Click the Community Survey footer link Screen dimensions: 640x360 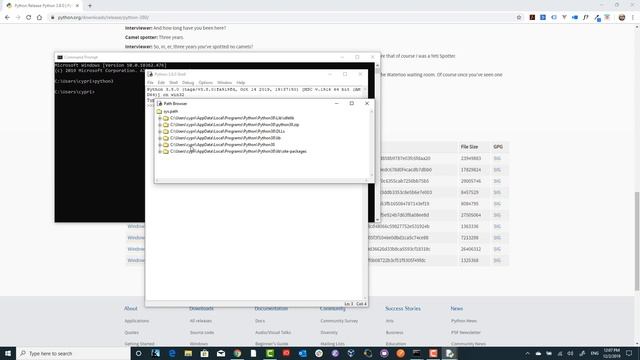(x=339, y=321)
